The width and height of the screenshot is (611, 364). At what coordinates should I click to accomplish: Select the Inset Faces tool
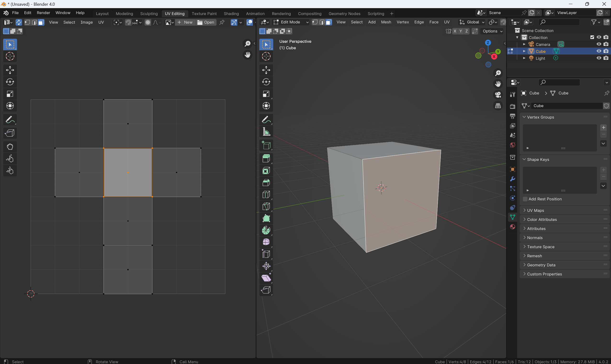pos(266,171)
